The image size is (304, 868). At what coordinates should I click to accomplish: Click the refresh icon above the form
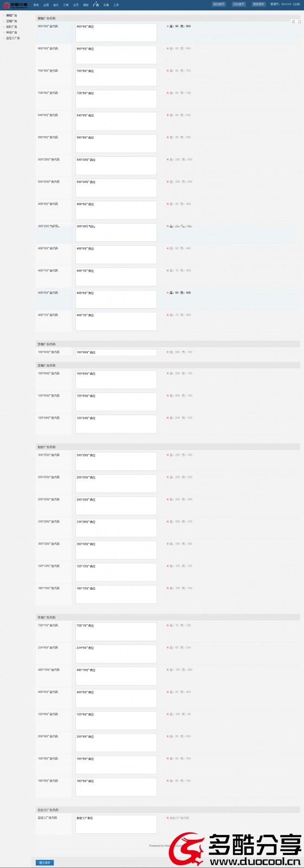(x=294, y=22)
